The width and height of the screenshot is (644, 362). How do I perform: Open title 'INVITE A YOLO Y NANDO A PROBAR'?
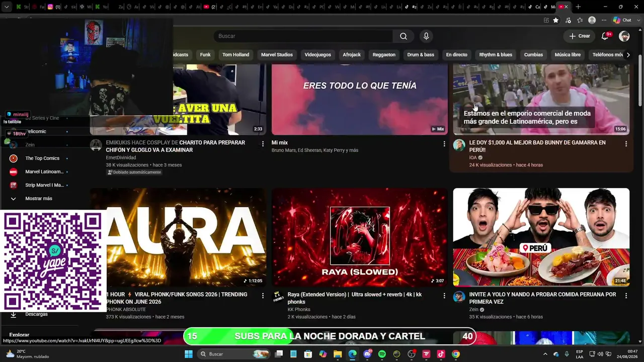click(x=542, y=298)
